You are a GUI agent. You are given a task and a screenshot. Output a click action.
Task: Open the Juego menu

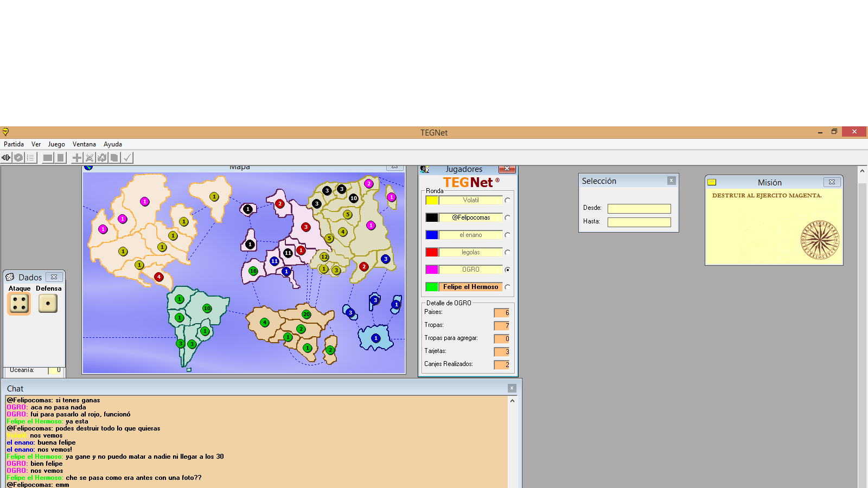56,144
